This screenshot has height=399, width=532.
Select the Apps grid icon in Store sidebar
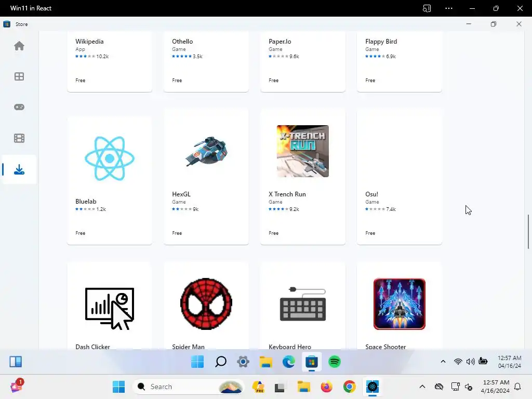coord(19,76)
